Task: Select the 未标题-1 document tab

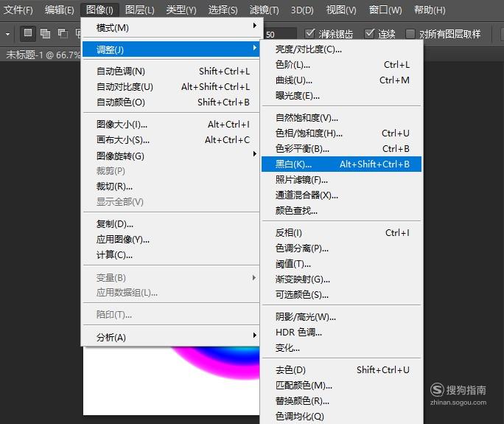Action: [41, 55]
